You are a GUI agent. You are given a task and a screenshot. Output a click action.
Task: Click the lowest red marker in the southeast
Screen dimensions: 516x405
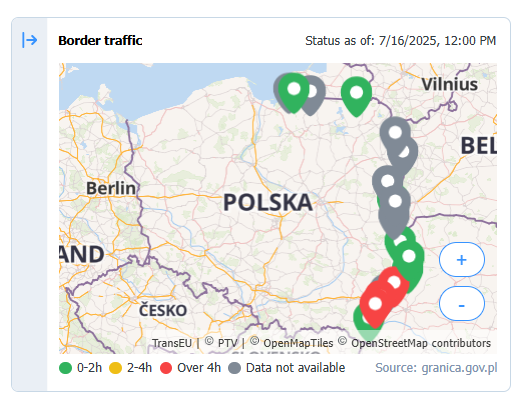click(x=375, y=304)
